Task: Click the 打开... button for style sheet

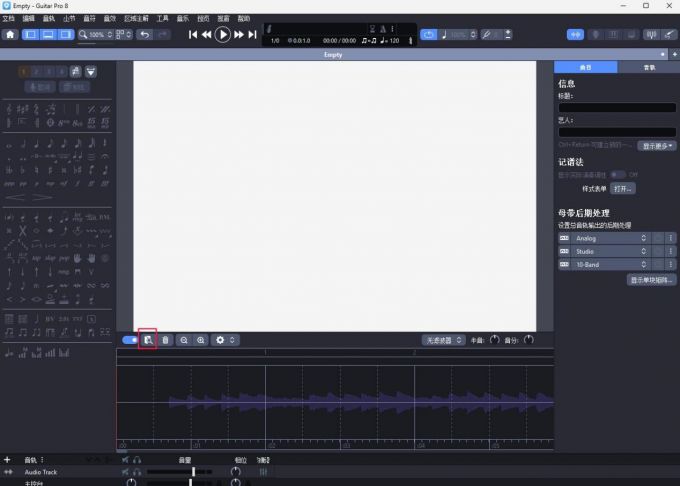Action: point(623,188)
